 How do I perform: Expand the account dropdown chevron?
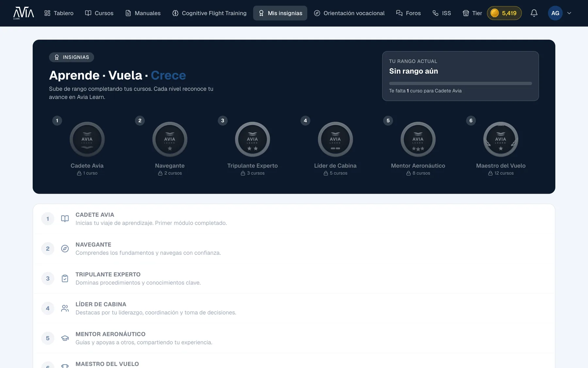pos(569,13)
